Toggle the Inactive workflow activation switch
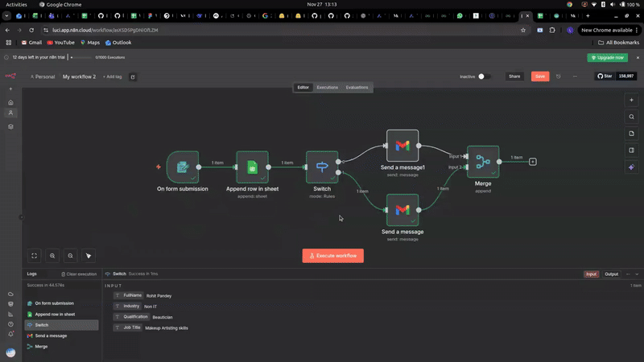The width and height of the screenshot is (644, 362). coord(484,76)
